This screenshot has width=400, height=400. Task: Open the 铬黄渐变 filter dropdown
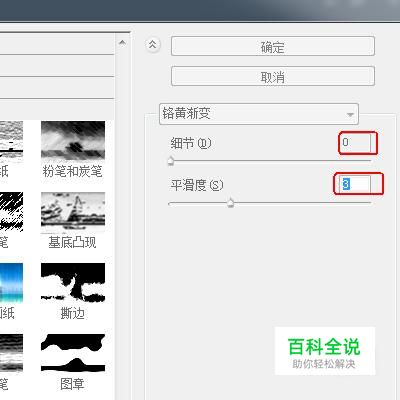click(259, 114)
